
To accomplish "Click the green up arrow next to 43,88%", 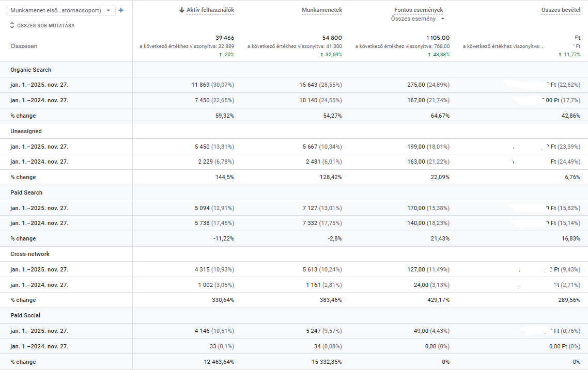I will [429, 55].
